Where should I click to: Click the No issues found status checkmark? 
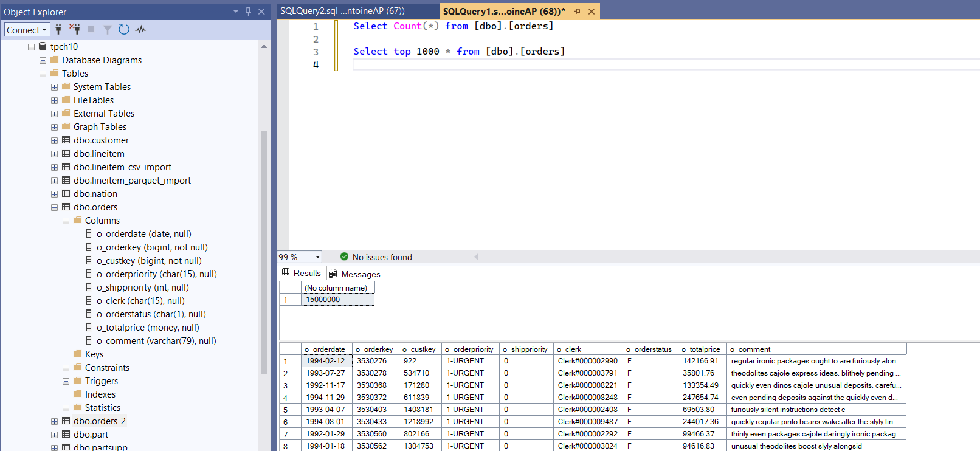(344, 257)
